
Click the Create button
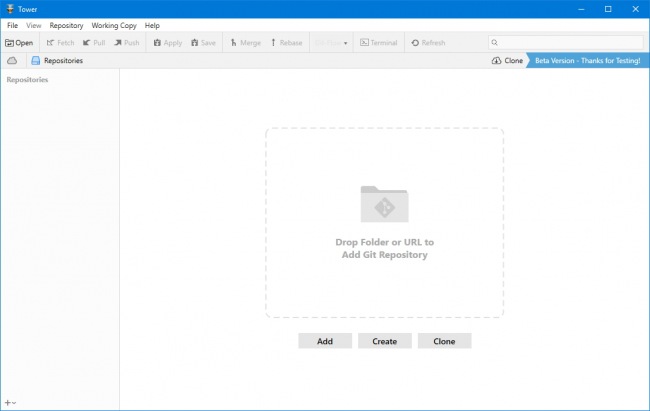pyautogui.click(x=385, y=341)
